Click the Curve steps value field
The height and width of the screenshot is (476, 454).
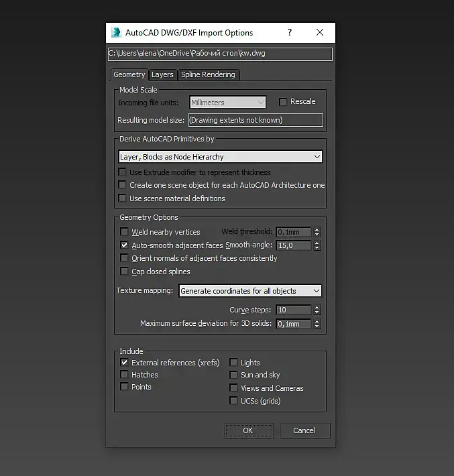(x=293, y=310)
